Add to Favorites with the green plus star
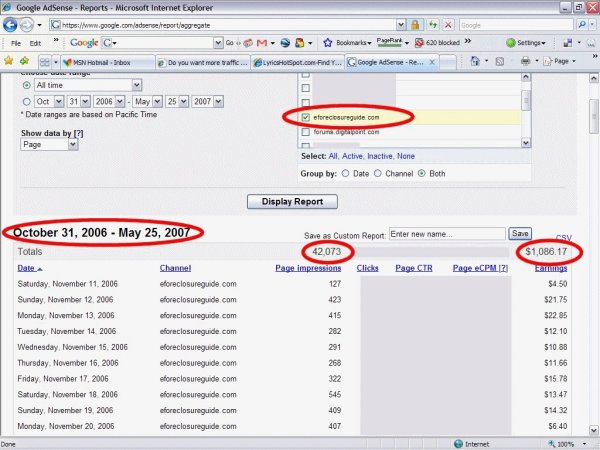The image size is (600, 450). coord(24,61)
